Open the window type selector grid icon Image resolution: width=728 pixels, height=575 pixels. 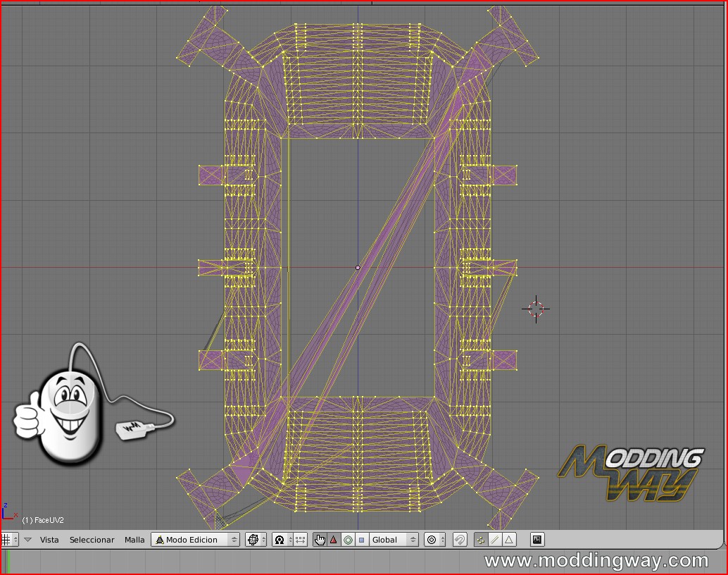pyautogui.click(x=7, y=540)
